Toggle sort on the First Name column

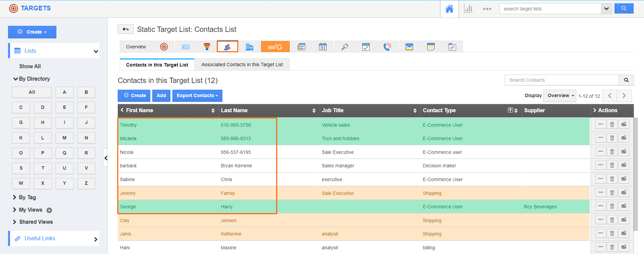(213, 111)
